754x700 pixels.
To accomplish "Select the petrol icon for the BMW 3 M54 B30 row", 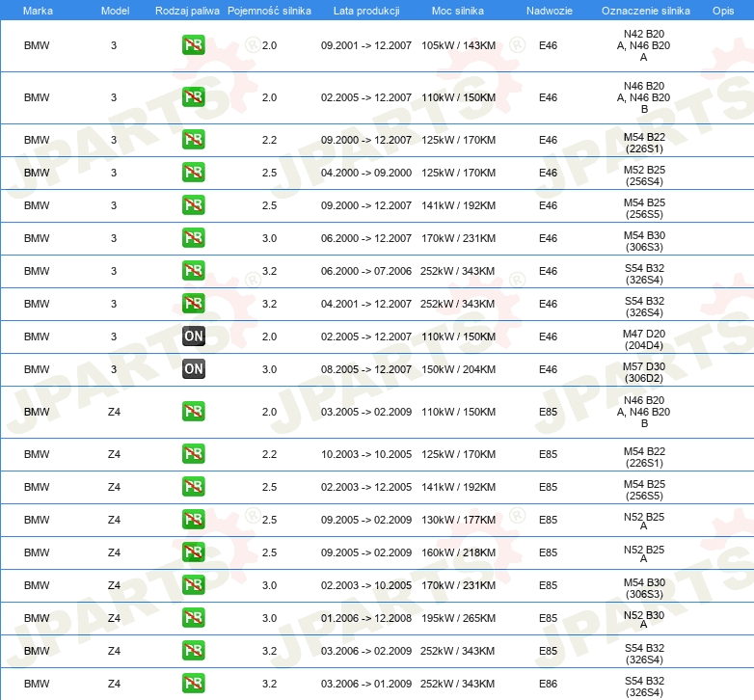I will (194, 238).
